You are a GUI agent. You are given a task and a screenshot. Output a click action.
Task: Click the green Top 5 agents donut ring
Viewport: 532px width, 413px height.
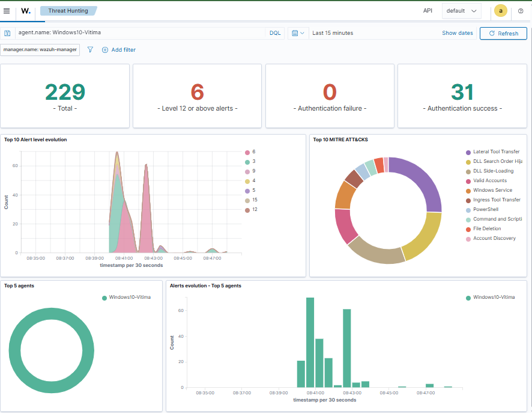click(x=14, y=350)
